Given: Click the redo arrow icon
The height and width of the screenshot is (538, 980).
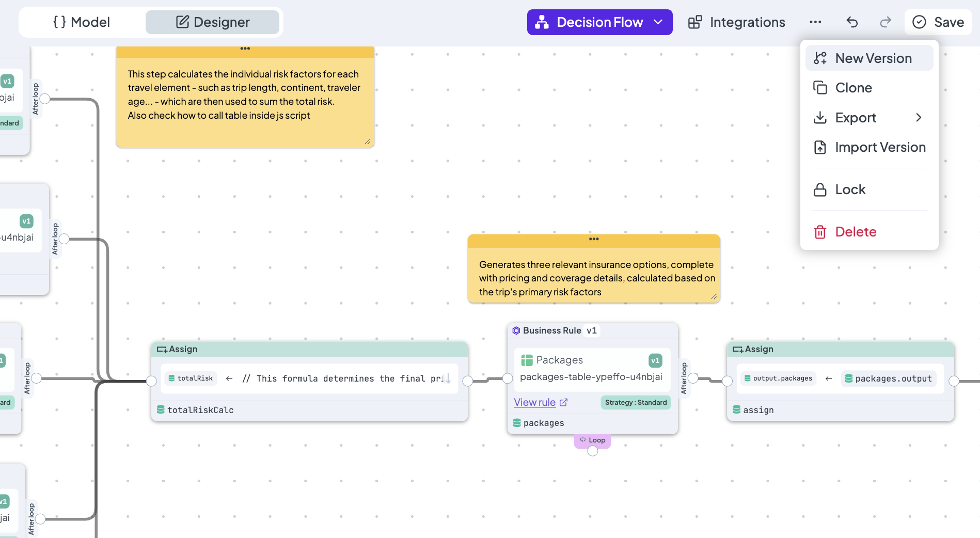Looking at the screenshot, I should pyautogui.click(x=886, y=22).
